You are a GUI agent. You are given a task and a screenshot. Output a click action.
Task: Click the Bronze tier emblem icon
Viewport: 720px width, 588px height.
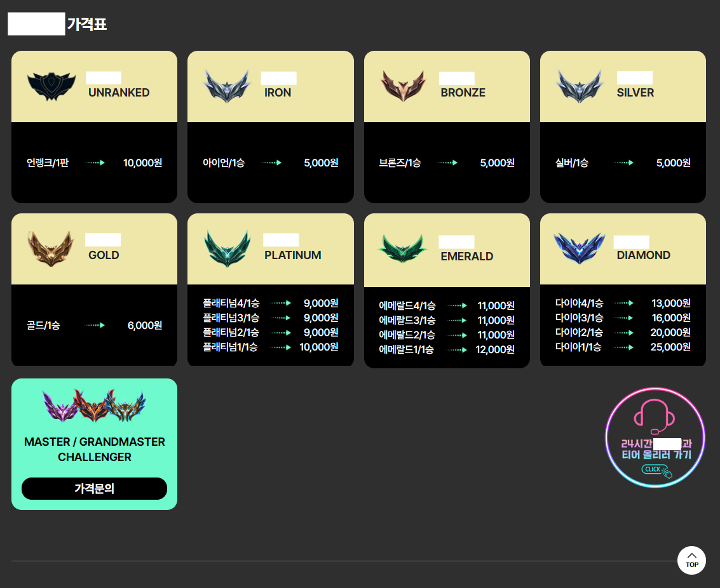[403, 86]
